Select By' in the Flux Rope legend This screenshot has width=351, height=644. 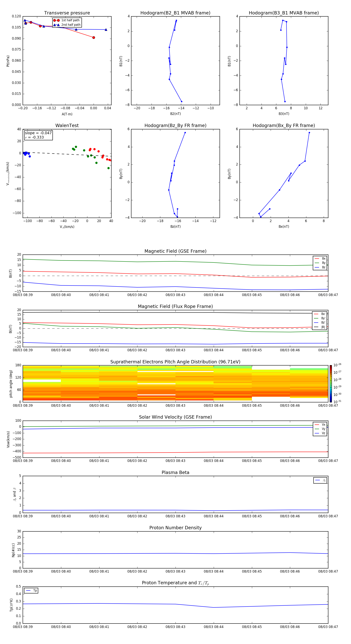click(x=320, y=318)
